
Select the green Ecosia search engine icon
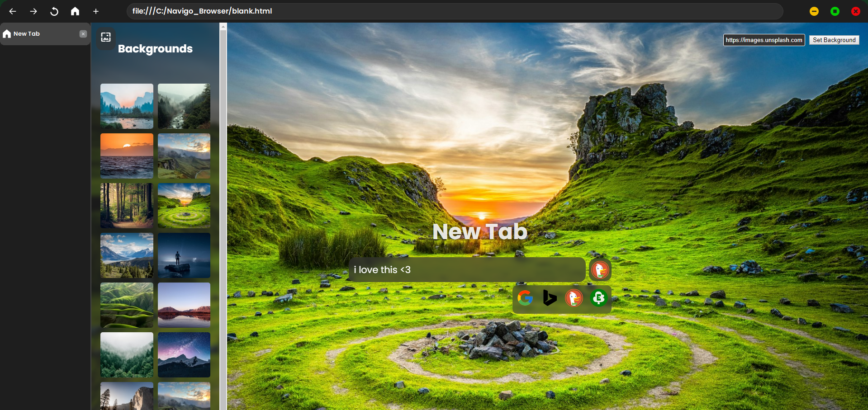pyautogui.click(x=598, y=298)
